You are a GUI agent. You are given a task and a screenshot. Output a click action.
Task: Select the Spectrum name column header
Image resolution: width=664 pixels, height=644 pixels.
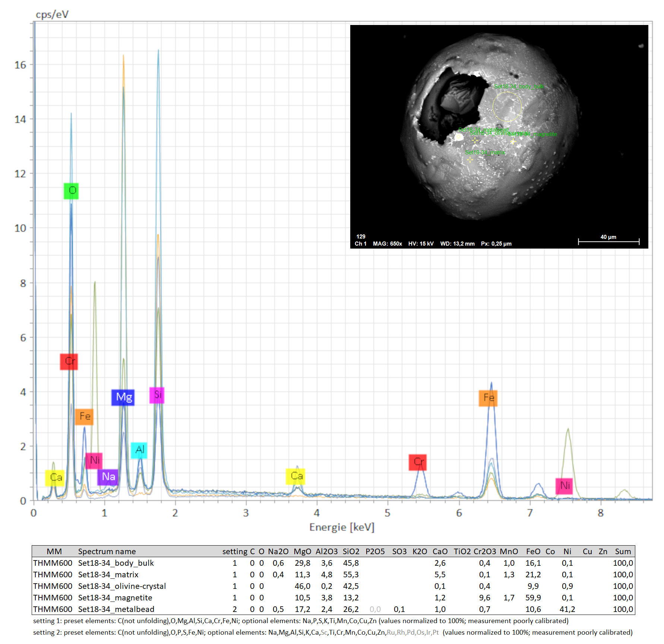(x=107, y=551)
